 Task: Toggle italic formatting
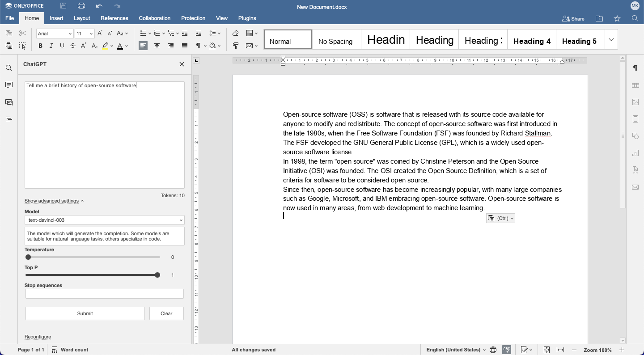point(51,46)
